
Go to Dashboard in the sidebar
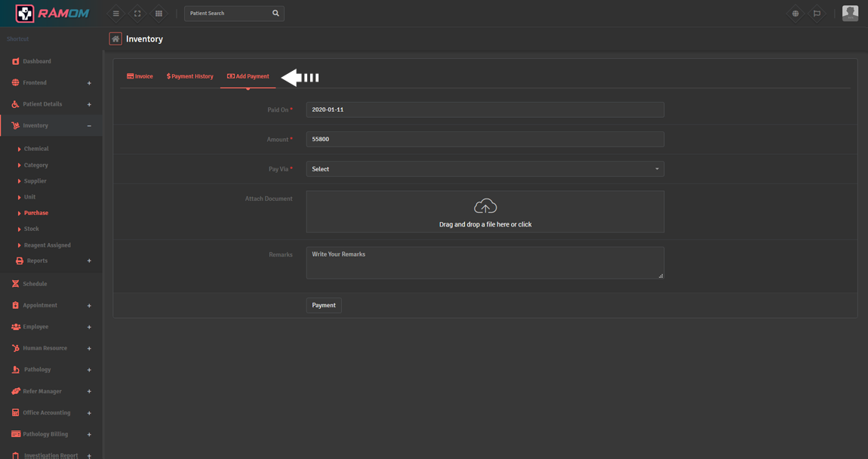pyautogui.click(x=36, y=61)
